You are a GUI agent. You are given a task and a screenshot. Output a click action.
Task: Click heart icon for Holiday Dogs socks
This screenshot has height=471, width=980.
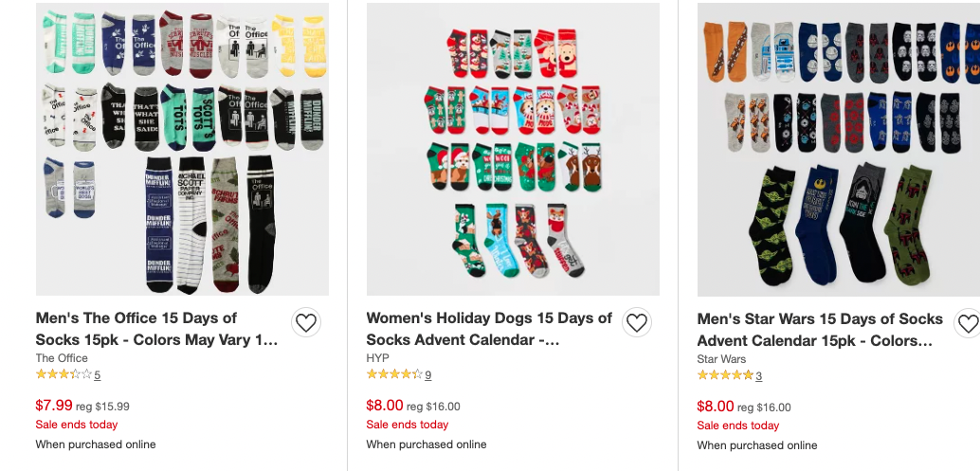[x=636, y=323]
